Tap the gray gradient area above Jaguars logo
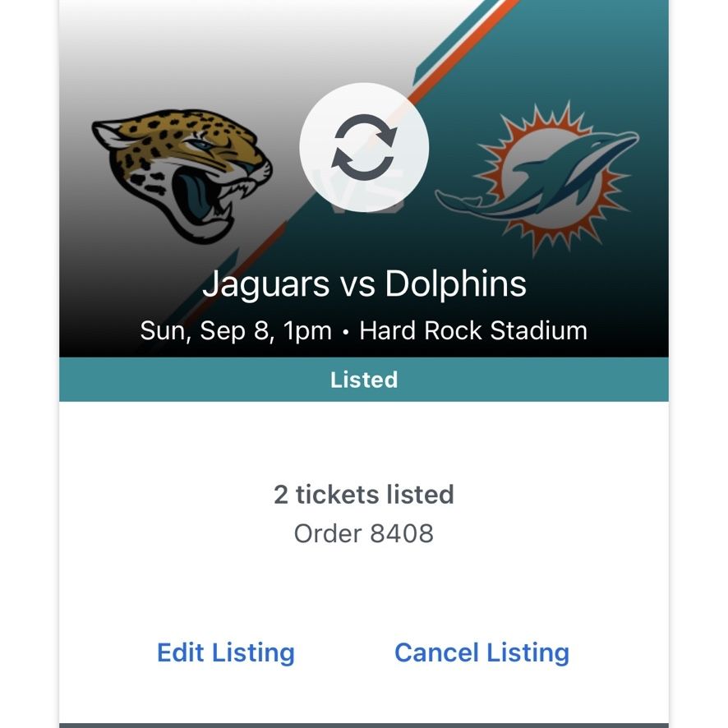This screenshot has width=728, height=728. click(186, 51)
